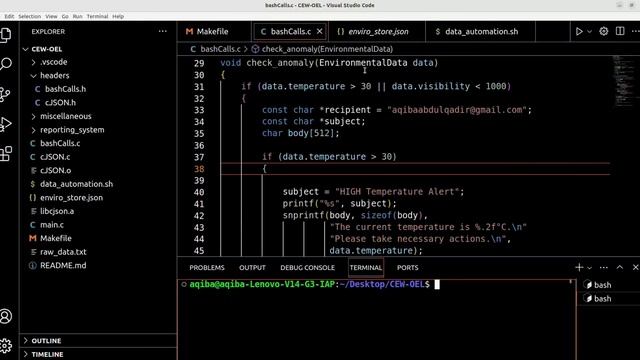Open bashCalls.h in the headers folder
This screenshot has height=360, width=640.
tap(98, 89)
